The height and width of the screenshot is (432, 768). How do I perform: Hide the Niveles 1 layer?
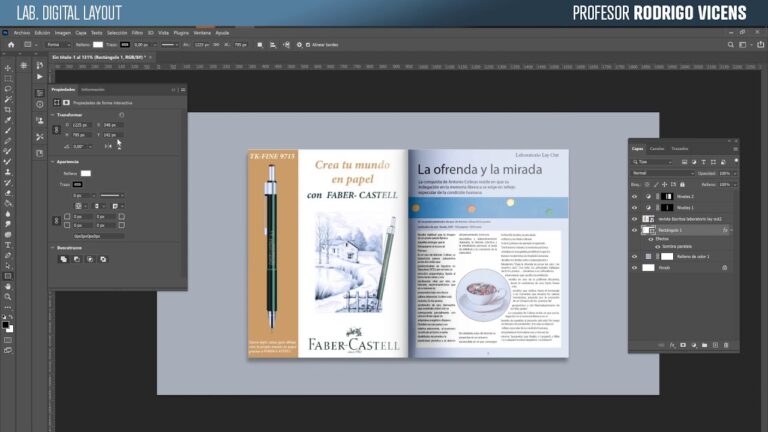pyautogui.click(x=634, y=208)
